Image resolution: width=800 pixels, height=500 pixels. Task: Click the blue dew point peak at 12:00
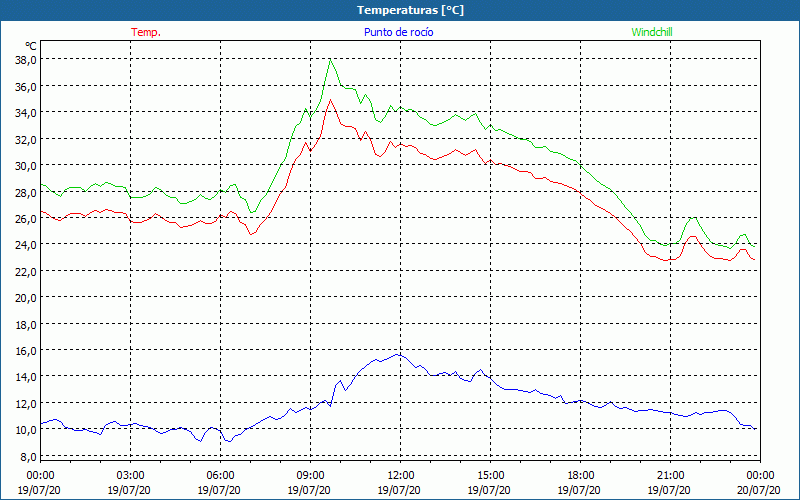point(399,354)
